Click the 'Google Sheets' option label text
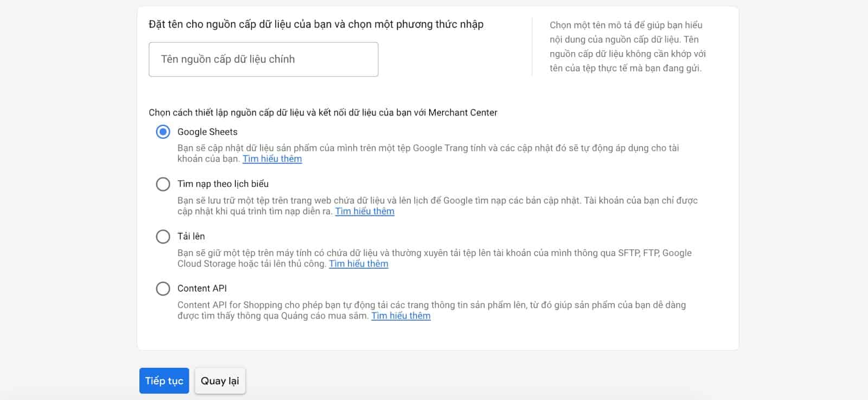868x400 pixels. point(207,132)
